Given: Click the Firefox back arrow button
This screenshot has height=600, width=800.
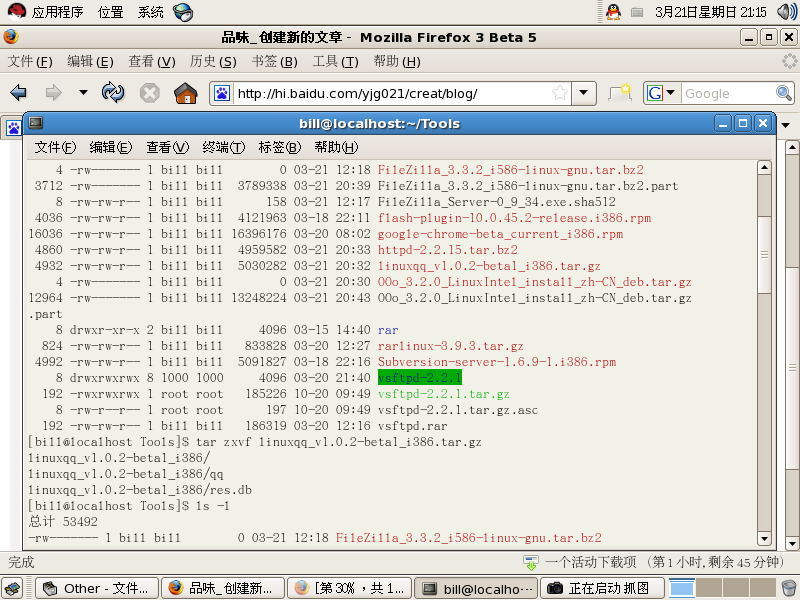Looking at the screenshot, I should click(x=18, y=93).
